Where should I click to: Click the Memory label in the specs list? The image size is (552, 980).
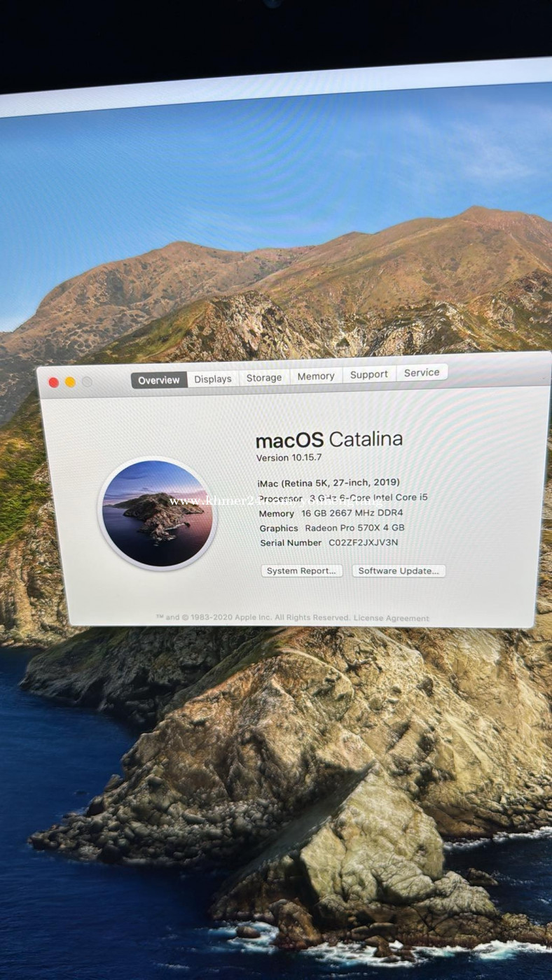coord(277,514)
